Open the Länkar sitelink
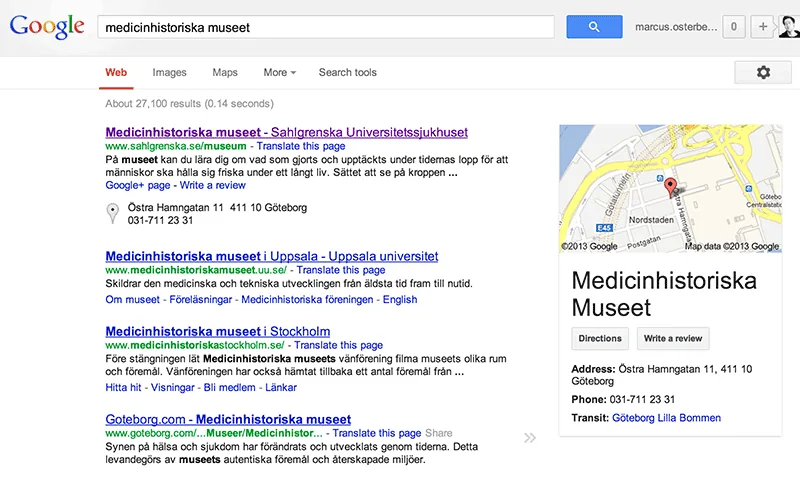Image resolution: width=800 pixels, height=479 pixels. tap(281, 387)
